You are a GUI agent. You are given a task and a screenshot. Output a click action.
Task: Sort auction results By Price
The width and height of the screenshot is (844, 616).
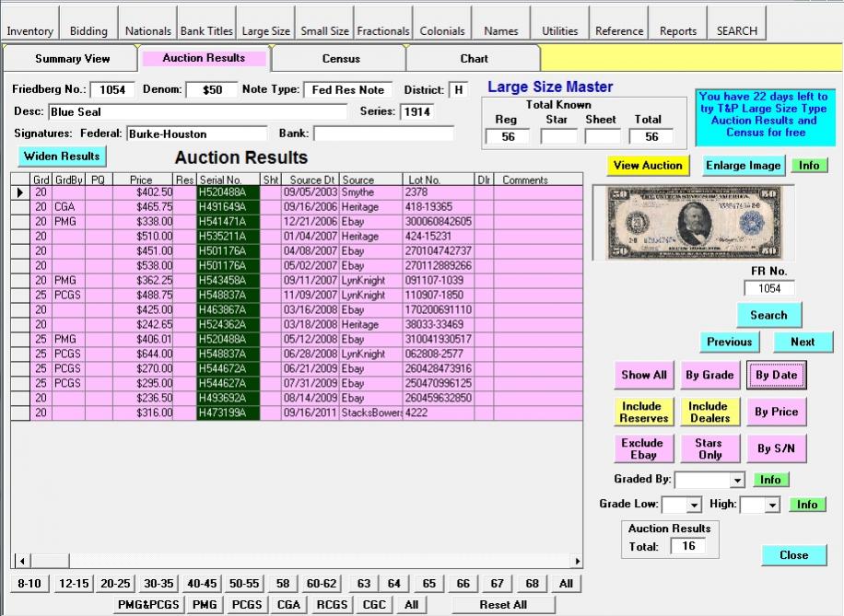pyautogui.click(x=776, y=412)
